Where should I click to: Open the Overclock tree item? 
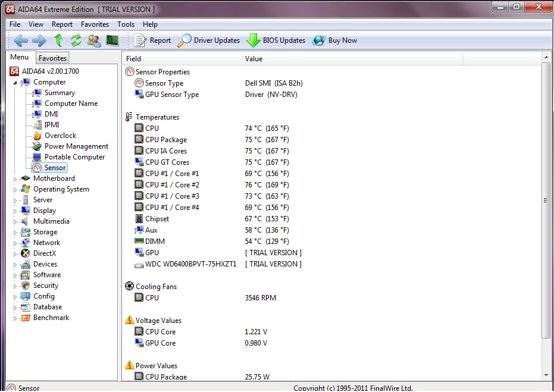click(61, 136)
